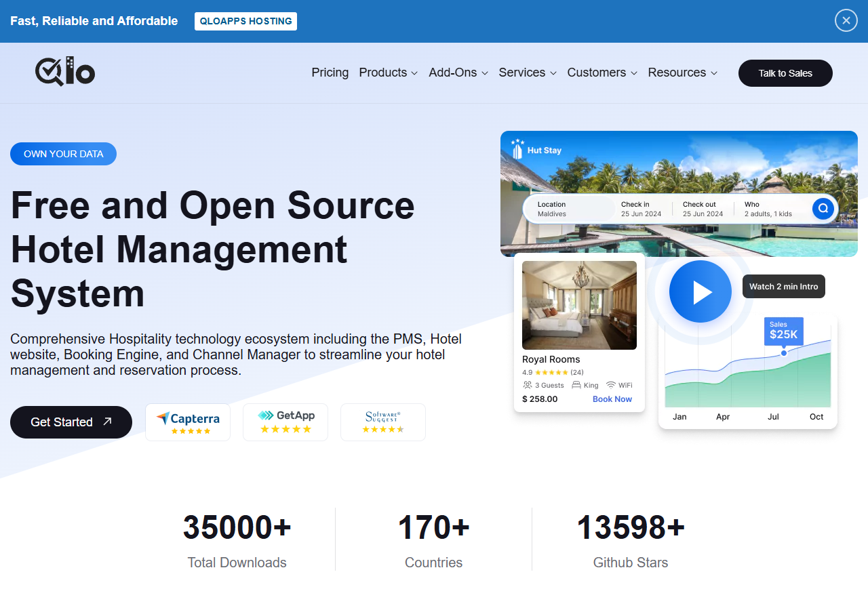Open the Capterra rating badge
The image size is (868, 610).
pos(188,422)
